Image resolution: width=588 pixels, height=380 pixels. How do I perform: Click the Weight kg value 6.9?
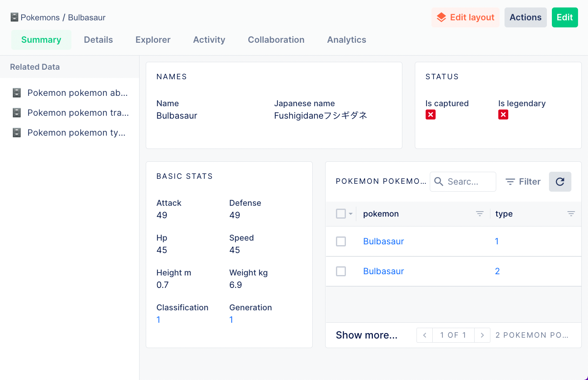(235, 285)
